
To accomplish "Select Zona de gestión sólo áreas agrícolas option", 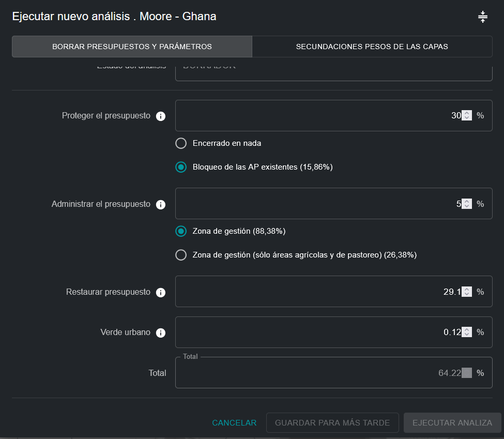I will coord(181,255).
